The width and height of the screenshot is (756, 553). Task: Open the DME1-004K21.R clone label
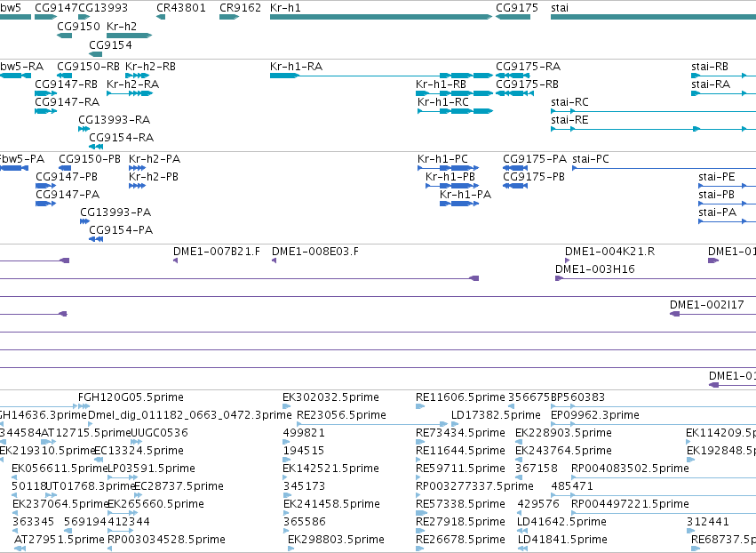click(610, 252)
